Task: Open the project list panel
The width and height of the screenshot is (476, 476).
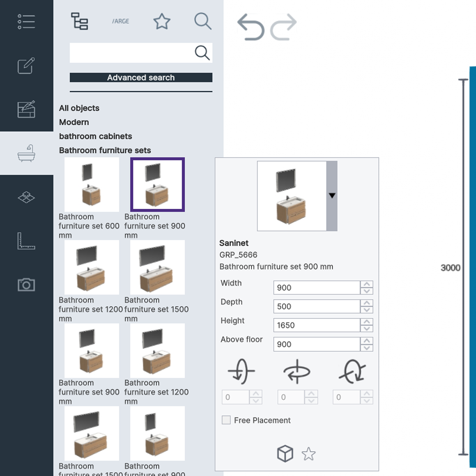Action: [x=26, y=21]
